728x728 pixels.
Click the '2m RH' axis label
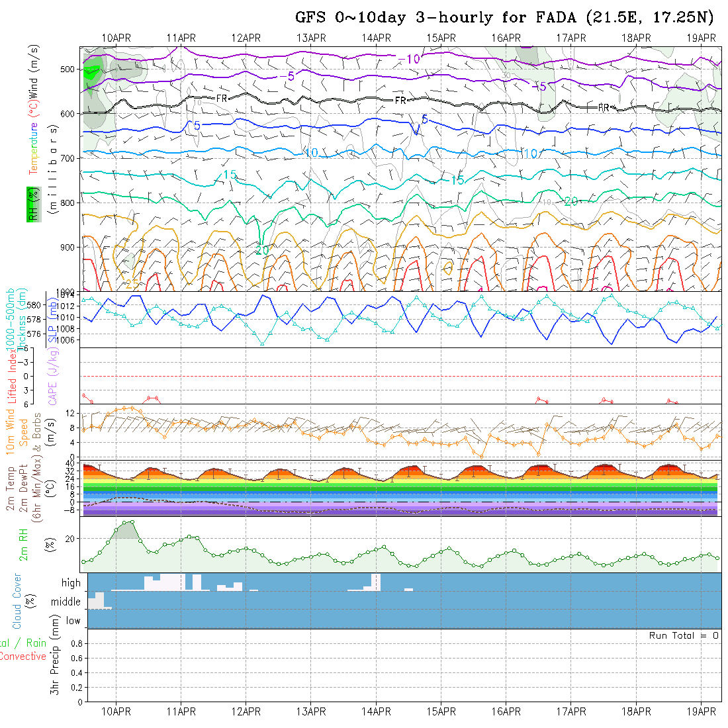[24, 545]
